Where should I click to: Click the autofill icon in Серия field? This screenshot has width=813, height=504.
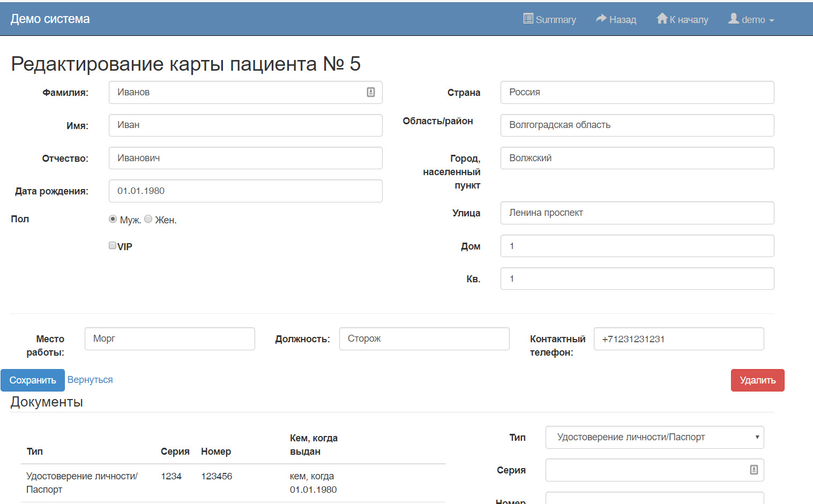click(754, 470)
